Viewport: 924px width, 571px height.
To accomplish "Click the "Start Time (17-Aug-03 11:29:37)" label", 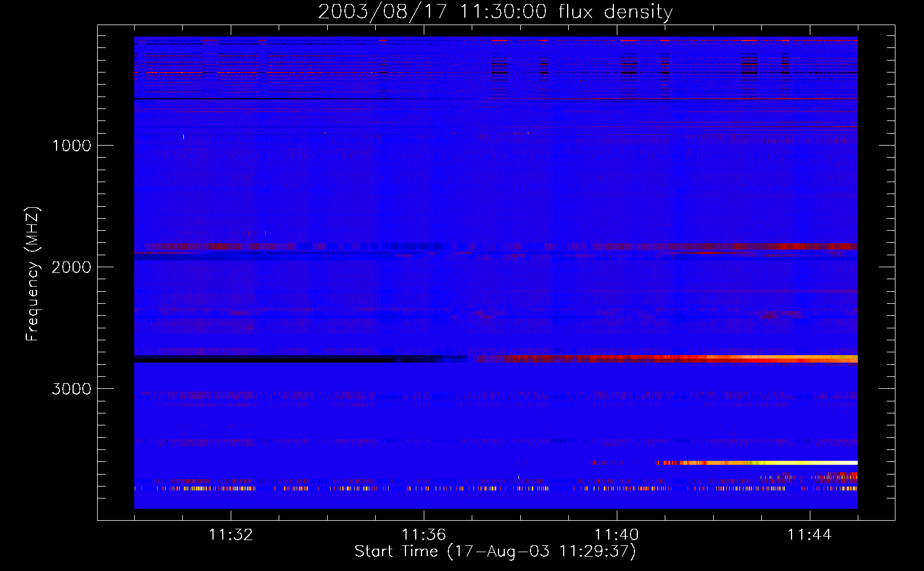I will pyautogui.click(x=495, y=552).
